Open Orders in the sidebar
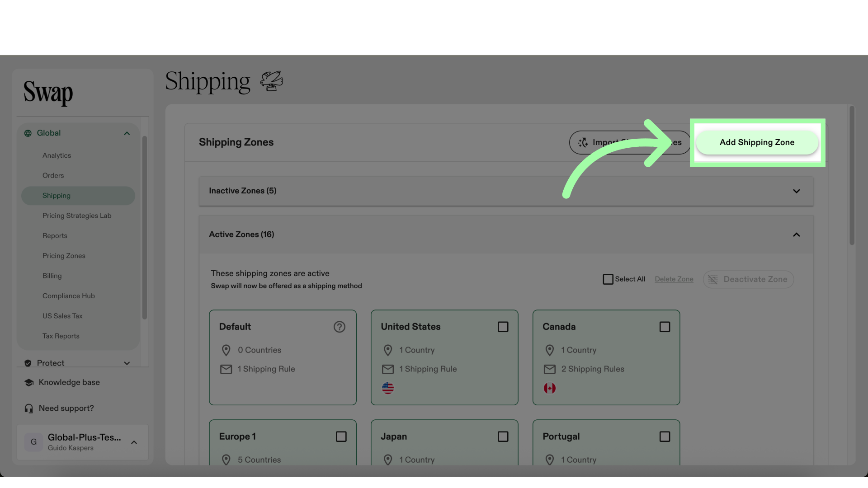Screen dimensions: 868x488 [53, 175]
